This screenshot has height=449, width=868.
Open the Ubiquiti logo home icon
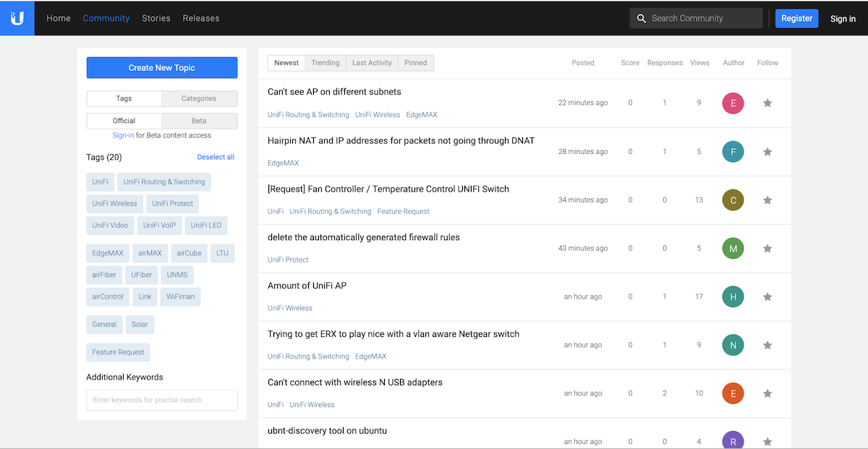(x=17, y=18)
